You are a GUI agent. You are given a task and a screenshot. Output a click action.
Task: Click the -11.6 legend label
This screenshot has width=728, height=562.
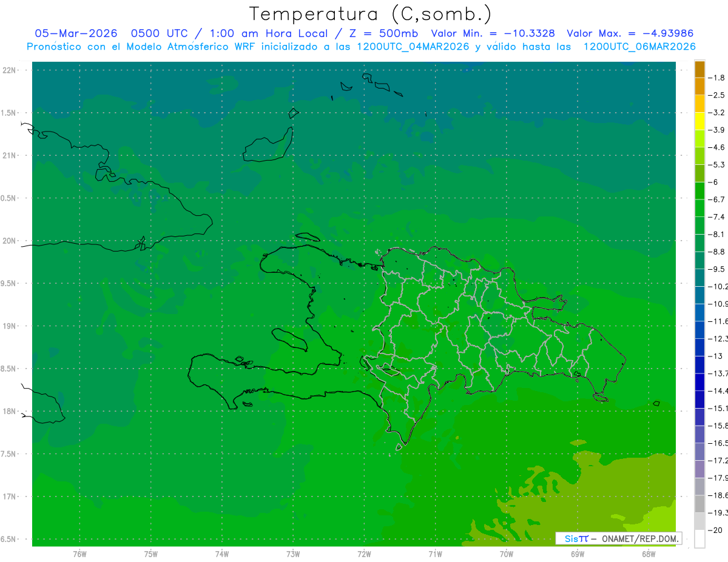(718, 321)
